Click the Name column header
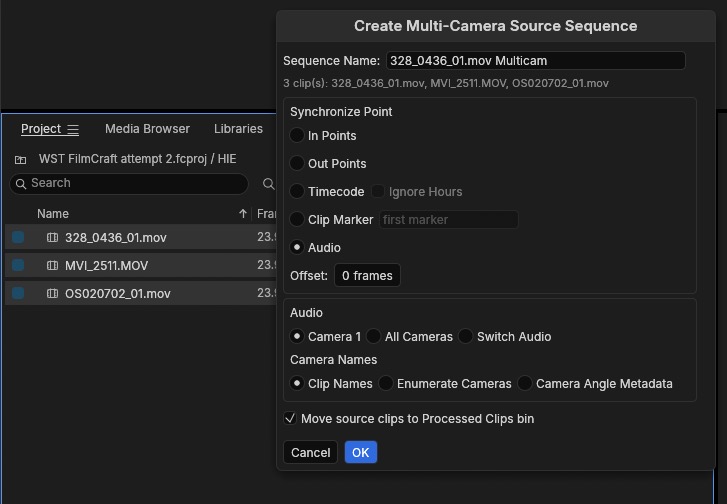This screenshot has height=504, width=727. 53,214
